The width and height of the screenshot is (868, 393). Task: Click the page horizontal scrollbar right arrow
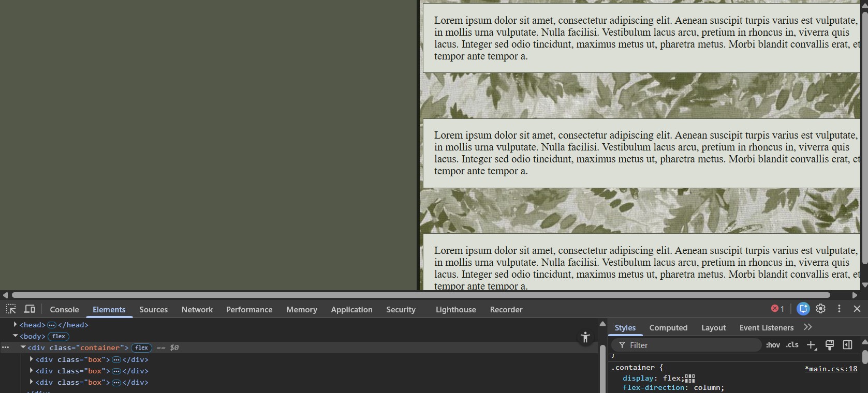point(855,295)
